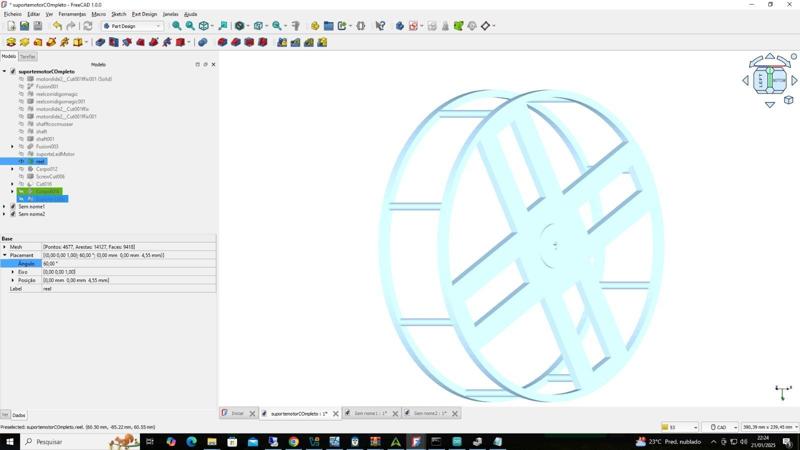Click the last red dress-up feature icon
Viewport: 800px width, 450px height.
(x=262, y=42)
